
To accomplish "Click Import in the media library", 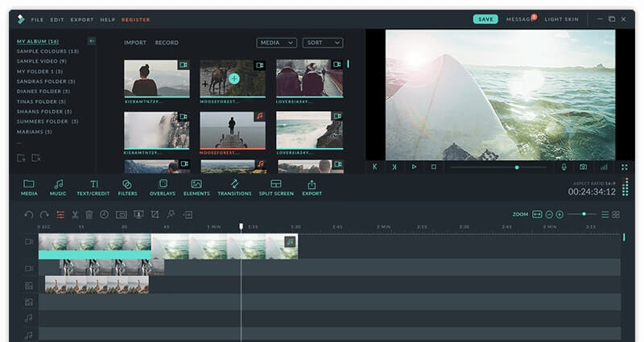I will [134, 43].
